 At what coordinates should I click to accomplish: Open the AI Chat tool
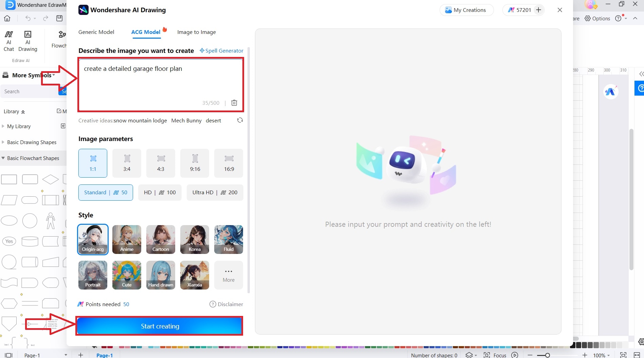[x=9, y=41]
